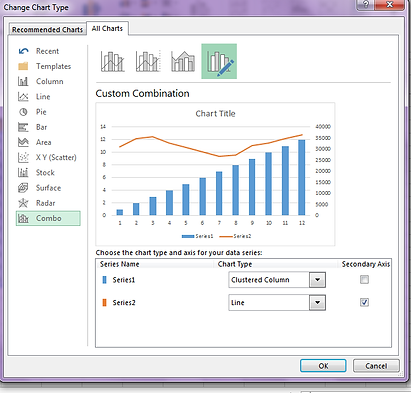Choose the Surface category label
This screenshot has height=393, width=411.
pos(49,188)
